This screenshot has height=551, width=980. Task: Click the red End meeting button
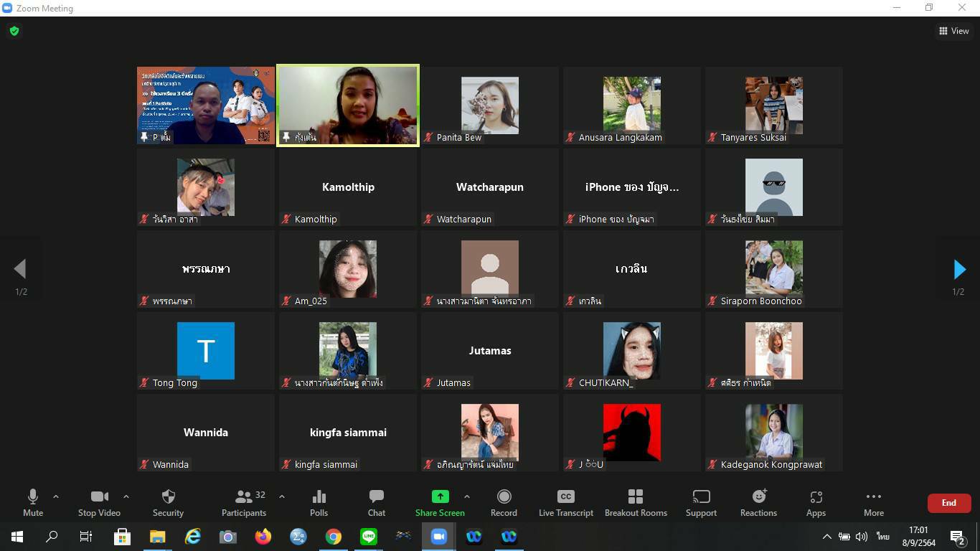point(948,503)
